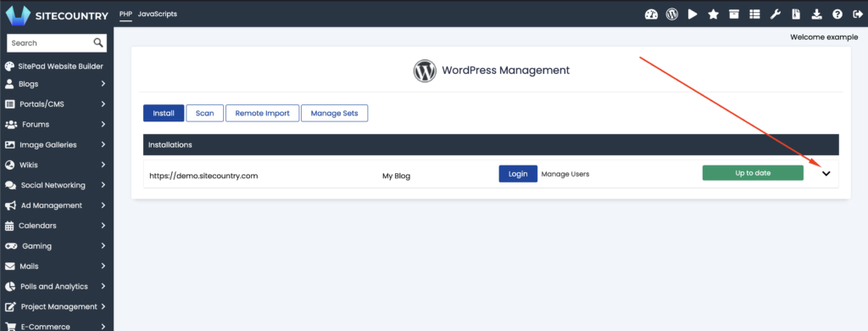Open the star ratings icon
Screen dimensions: 868x331
[x=714, y=14]
